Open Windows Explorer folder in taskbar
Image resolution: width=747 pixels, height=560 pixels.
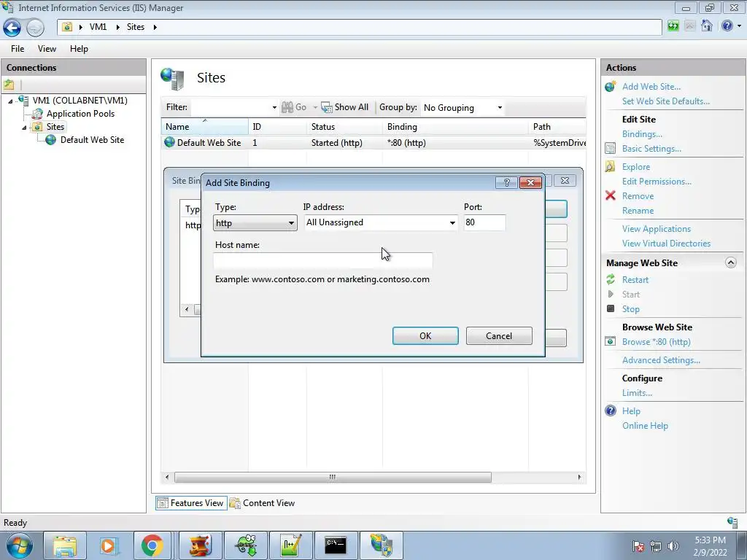[x=65, y=545]
